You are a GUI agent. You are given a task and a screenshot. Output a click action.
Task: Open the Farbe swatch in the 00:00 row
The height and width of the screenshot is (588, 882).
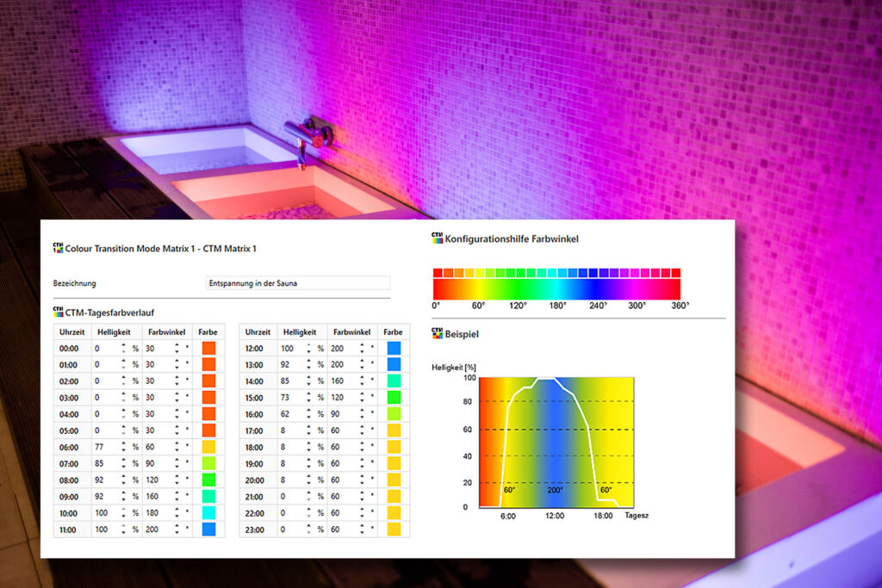(x=208, y=349)
